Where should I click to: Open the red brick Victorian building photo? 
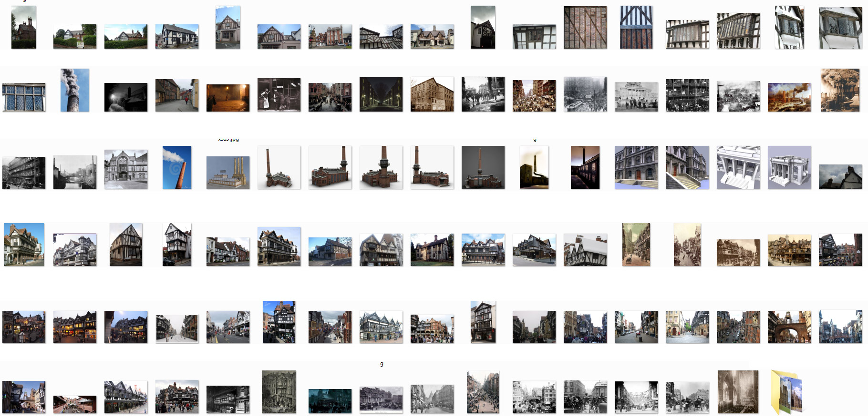coord(330,36)
